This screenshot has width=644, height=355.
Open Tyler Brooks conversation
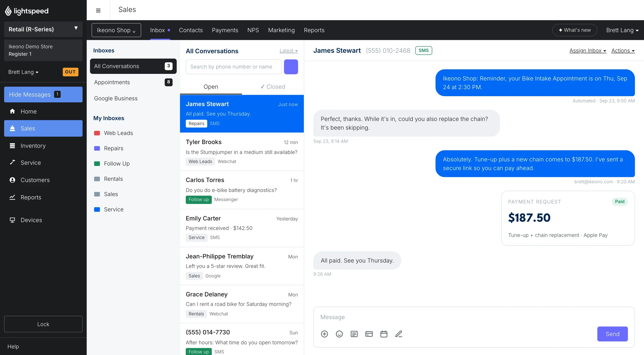tap(242, 151)
